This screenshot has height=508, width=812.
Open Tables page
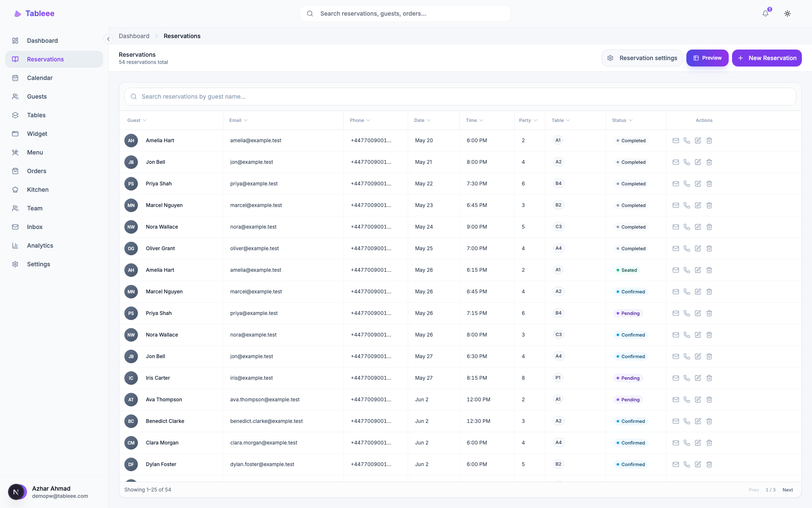[54, 115]
